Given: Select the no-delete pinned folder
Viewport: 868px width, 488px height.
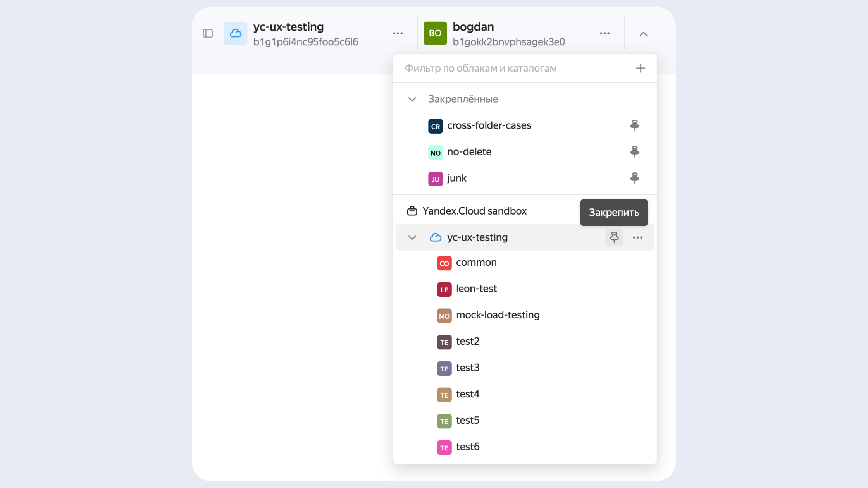Looking at the screenshot, I should (525, 152).
